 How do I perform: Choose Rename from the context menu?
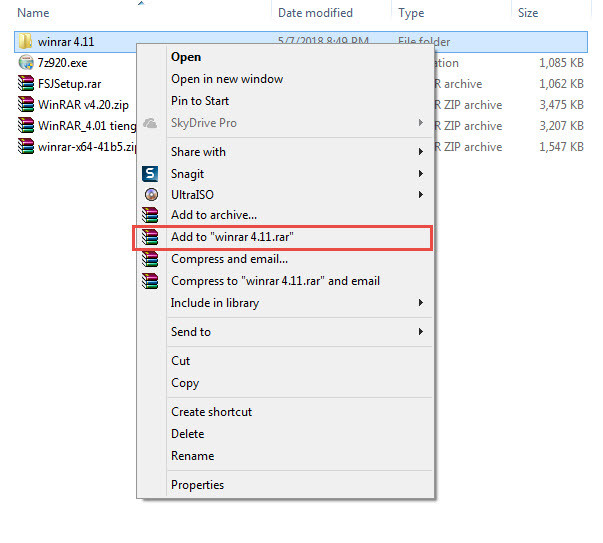[x=193, y=456]
